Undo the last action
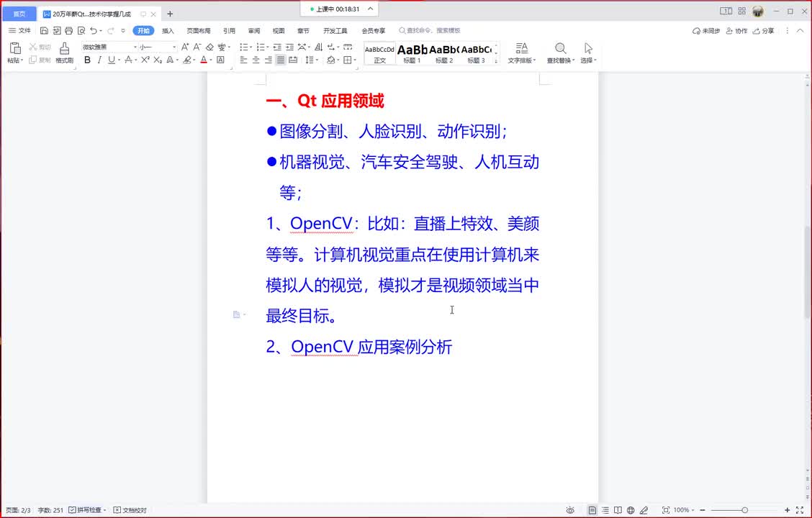812x518 pixels. pyautogui.click(x=93, y=30)
